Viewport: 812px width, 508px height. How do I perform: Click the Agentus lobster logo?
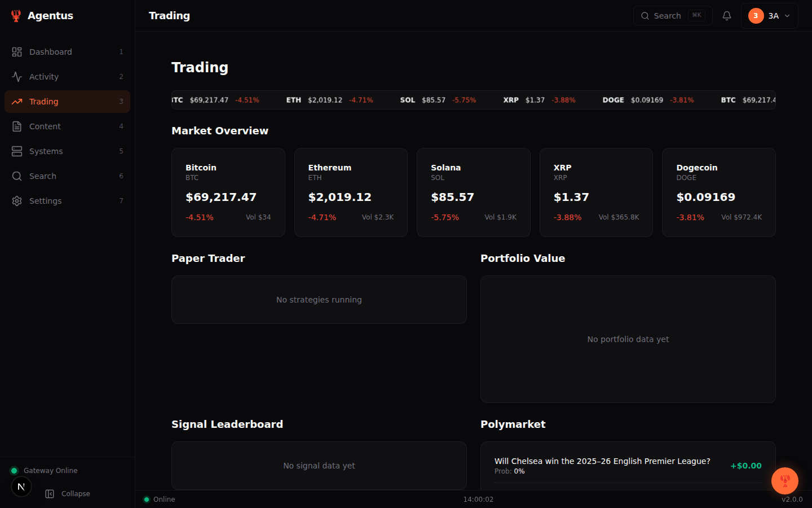pyautogui.click(x=16, y=15)
